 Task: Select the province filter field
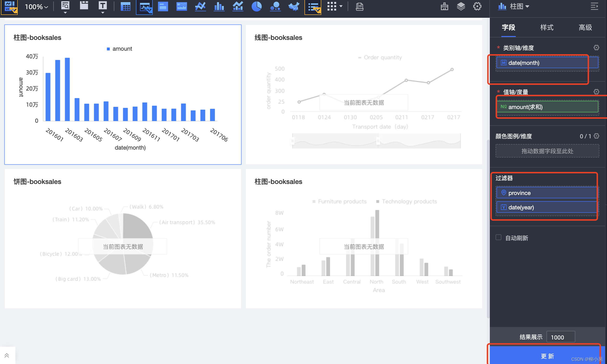547,193
